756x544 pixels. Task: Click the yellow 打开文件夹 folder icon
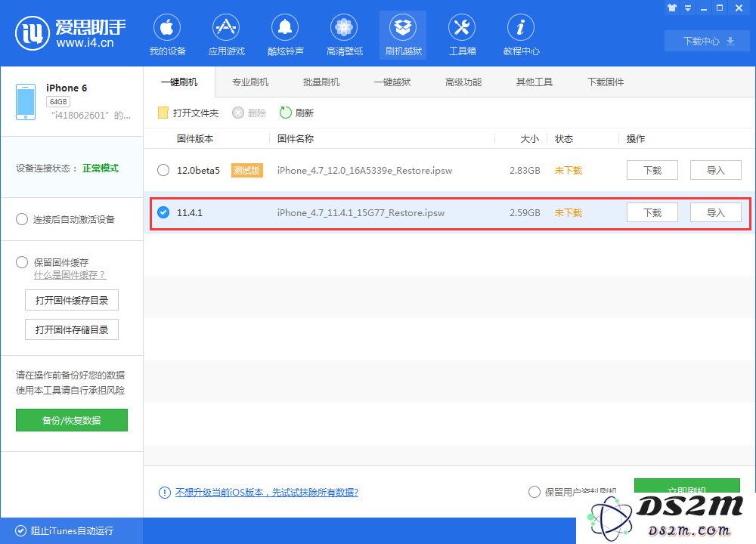pos(163,113)
